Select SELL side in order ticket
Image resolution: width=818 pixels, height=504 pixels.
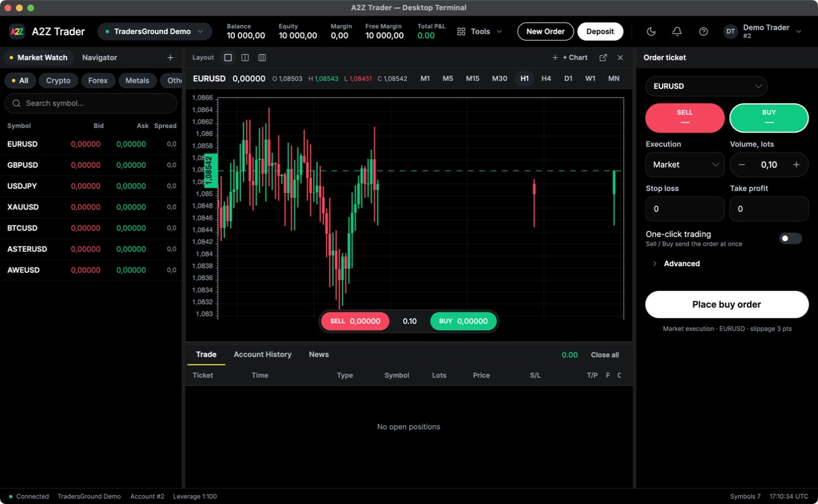(x=685, y=118)
